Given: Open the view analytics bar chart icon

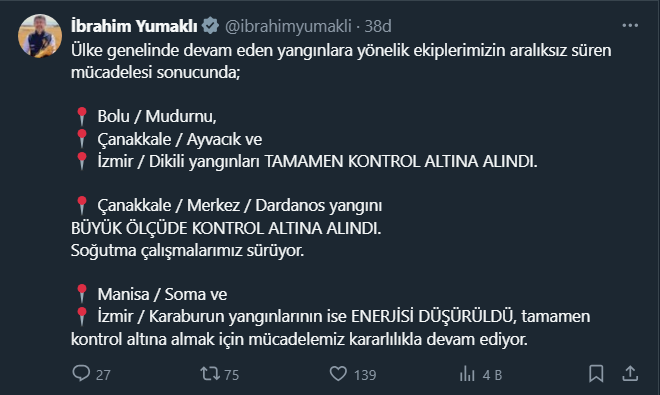Looking at the screenshot, I should click(x=467, y=374).
